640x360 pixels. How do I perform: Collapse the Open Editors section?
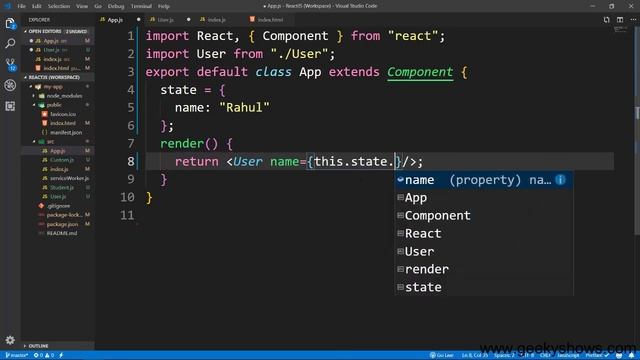pos(57,31)
